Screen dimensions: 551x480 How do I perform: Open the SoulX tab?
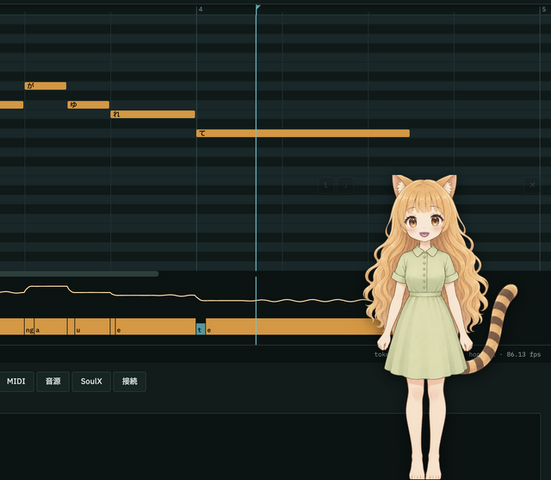91,381
